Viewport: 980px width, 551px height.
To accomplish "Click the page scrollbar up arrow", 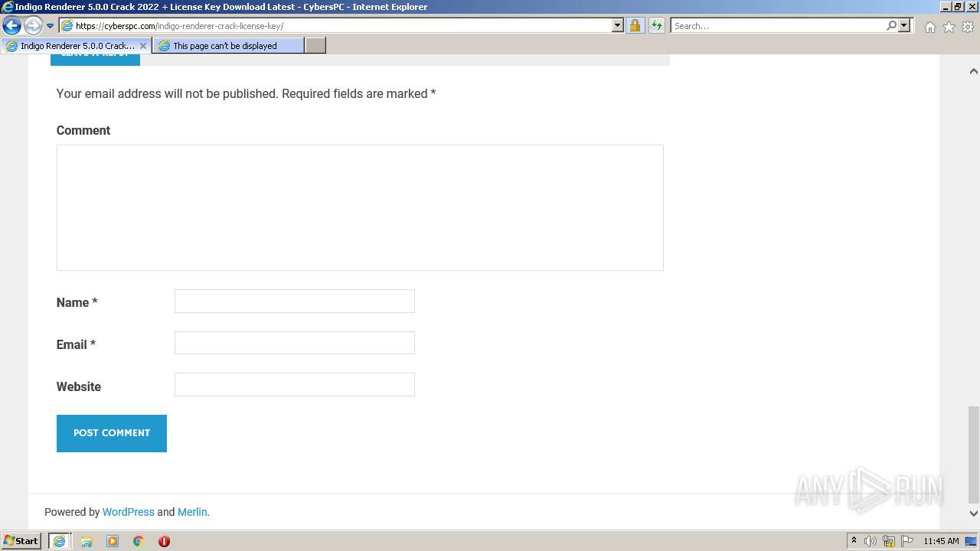I will (x=973, y=71).
